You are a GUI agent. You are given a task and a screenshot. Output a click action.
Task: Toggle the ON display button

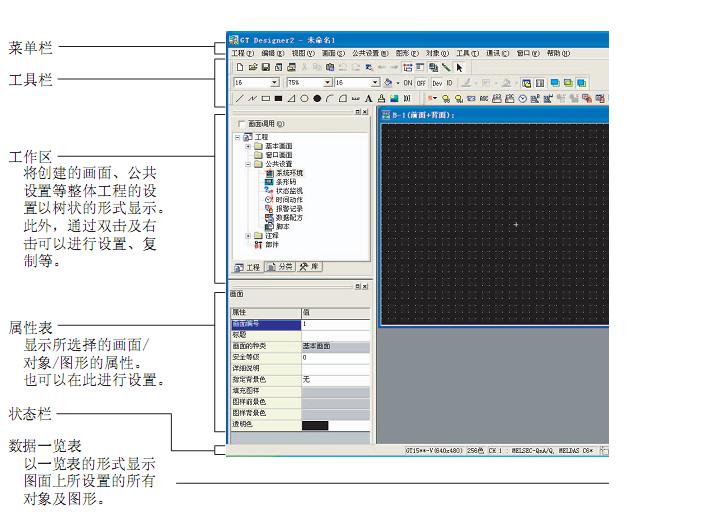[x=408, y=83]
